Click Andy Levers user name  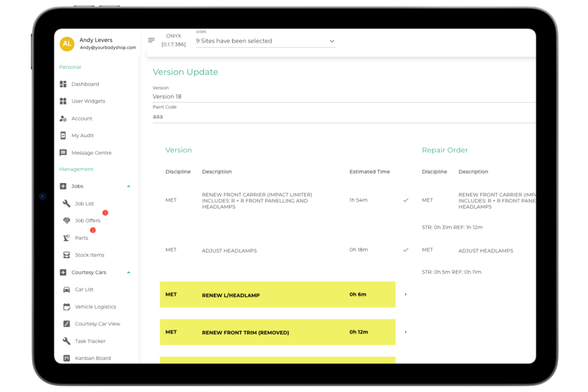tap(96, 40)
